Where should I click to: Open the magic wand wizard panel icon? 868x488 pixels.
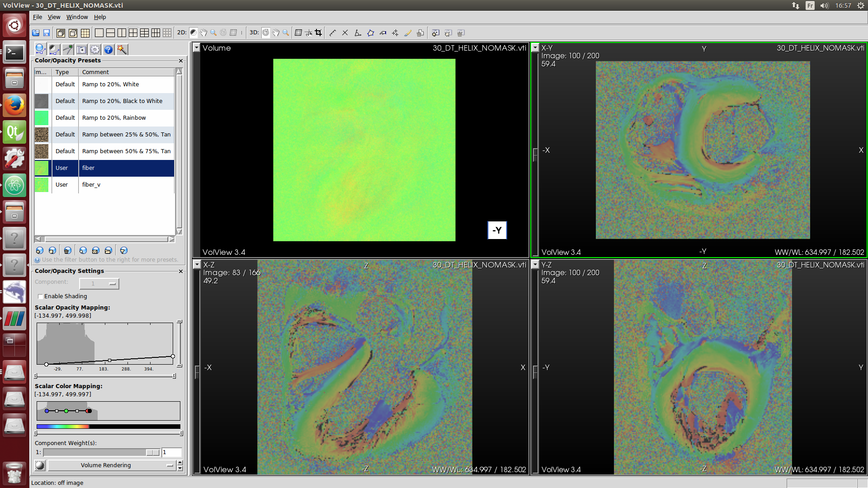(122, 50)
